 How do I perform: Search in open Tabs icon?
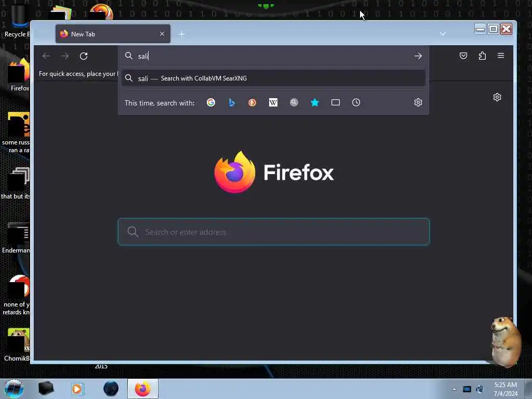point(336,102)
